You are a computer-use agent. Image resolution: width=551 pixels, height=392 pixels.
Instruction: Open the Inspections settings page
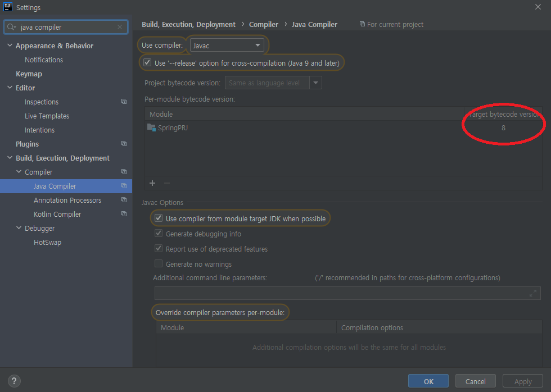42,102
